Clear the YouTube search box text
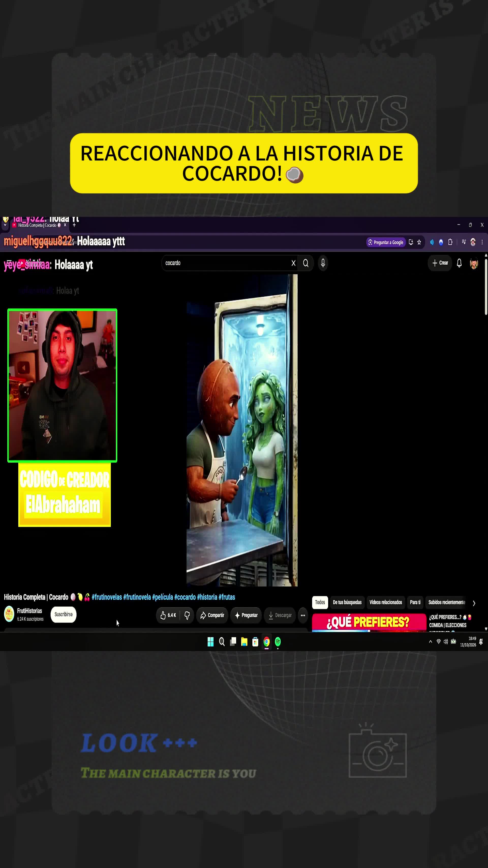The image size is (488, 868). pyautogui.click(x=293, y=263)
